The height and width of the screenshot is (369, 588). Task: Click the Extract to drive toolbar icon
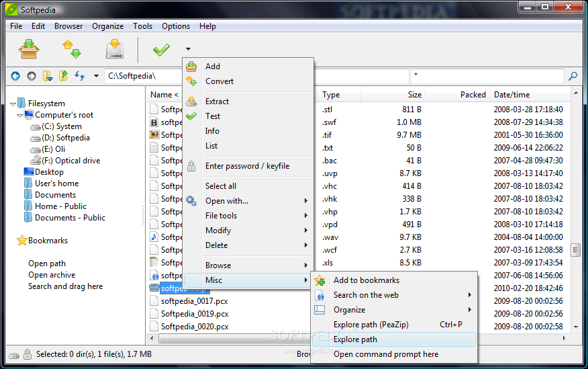[115, 49]
